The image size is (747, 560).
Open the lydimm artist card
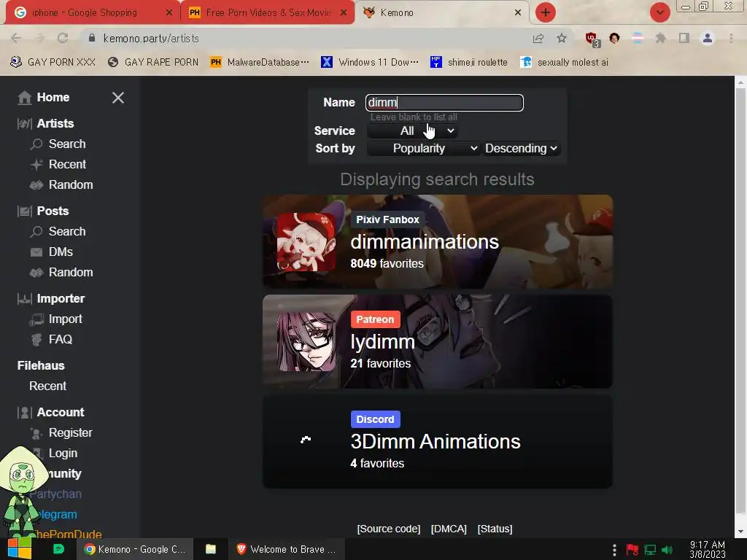tap(438, 341)
